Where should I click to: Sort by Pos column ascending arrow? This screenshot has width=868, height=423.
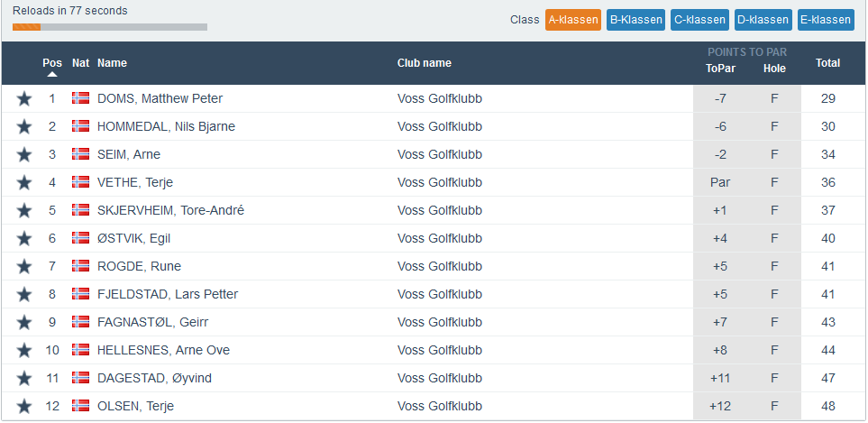(x=52, y=74)
